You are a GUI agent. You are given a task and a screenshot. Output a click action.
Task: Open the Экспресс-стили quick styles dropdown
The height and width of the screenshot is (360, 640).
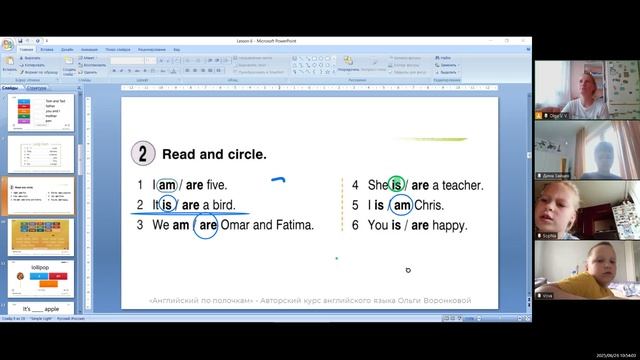point(373,64)
